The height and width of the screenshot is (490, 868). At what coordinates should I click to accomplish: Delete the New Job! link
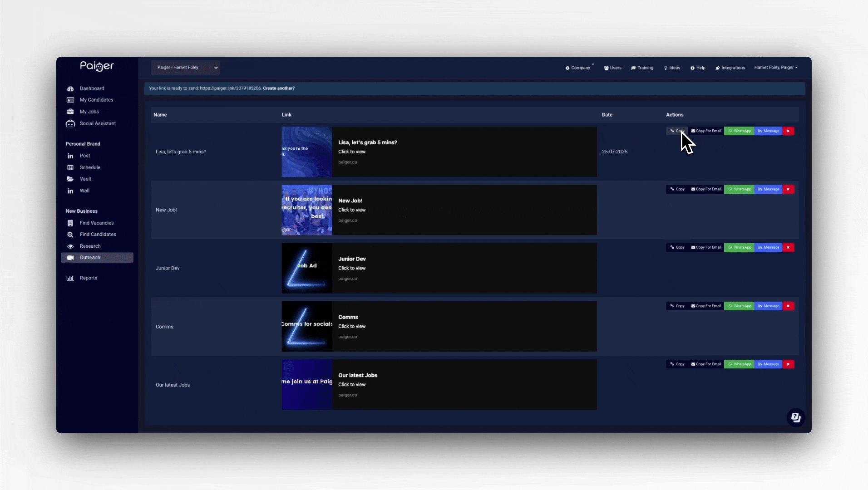(x=788, y=189)
